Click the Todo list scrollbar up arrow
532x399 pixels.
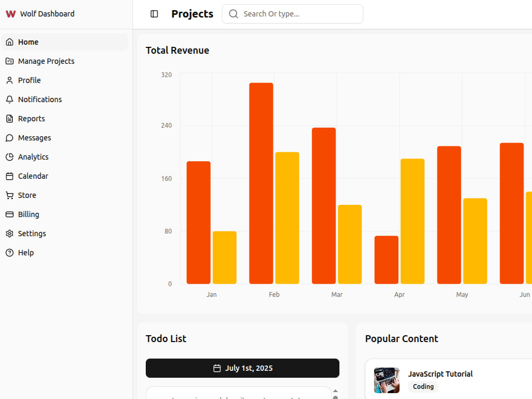tap(335, 391)
